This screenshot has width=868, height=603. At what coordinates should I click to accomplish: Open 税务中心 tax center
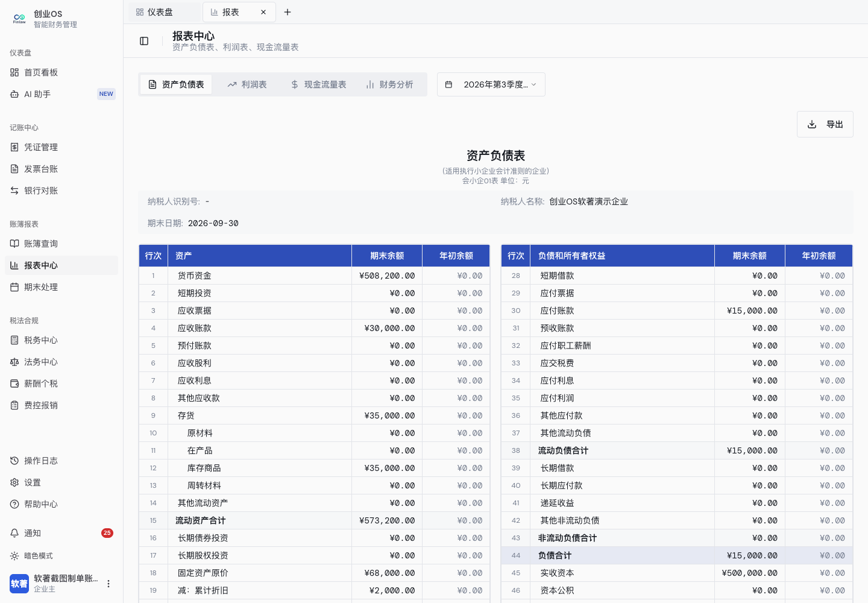pos(61,340)
